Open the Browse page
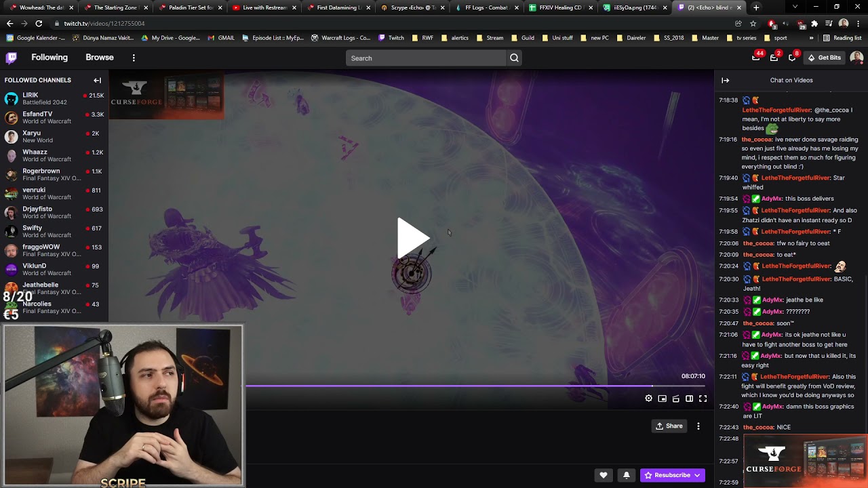The image size is (868, 488). 100,58
